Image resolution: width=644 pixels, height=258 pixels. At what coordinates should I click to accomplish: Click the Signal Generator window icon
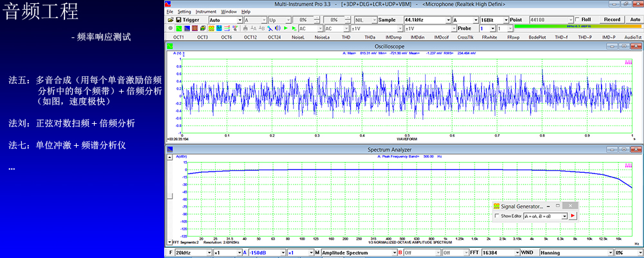click(496, 206)
